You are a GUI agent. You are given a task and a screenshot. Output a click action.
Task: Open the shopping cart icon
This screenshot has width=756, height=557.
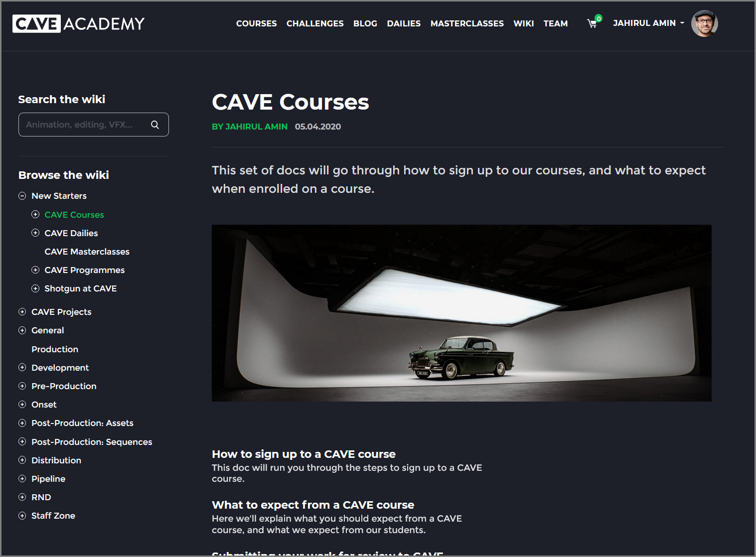click(x=592, y=23)
